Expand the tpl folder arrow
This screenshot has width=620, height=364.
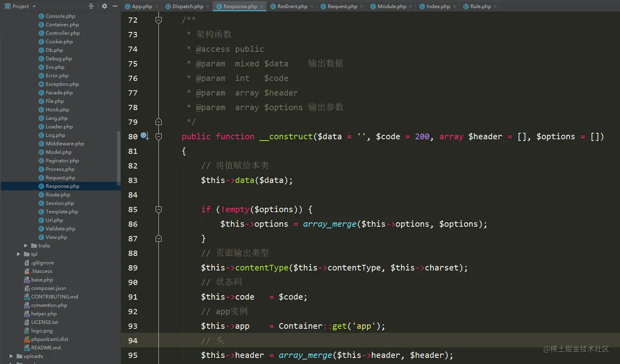coord(18,254)
